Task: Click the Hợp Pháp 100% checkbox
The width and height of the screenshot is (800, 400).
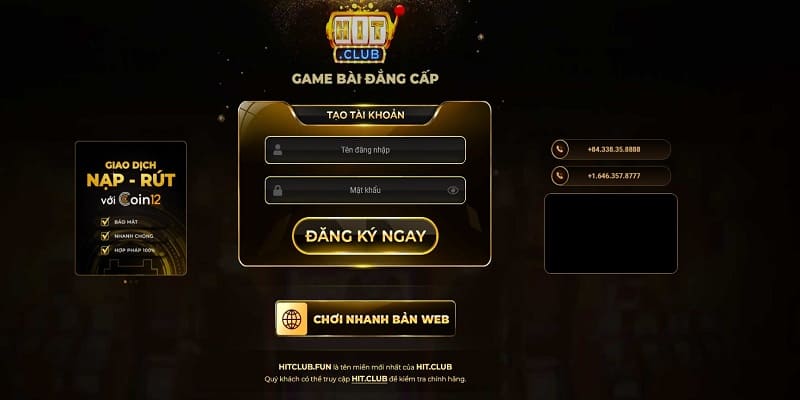Action: point(105,250)
